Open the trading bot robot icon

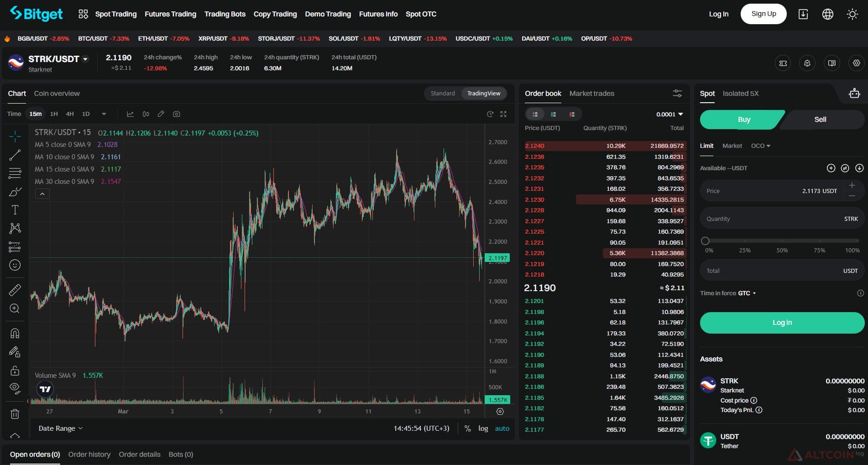click(x=854, y=94)
